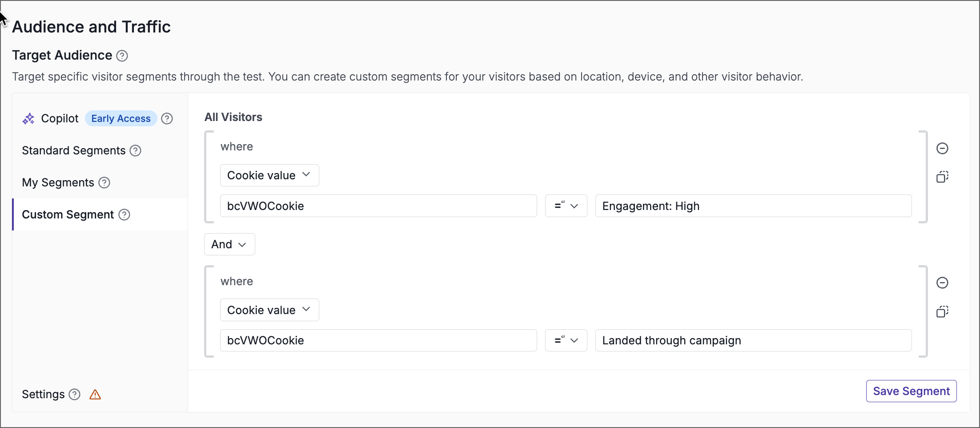
Task: Remove the Engagement: High condition
Action: [x=942, y=149]
